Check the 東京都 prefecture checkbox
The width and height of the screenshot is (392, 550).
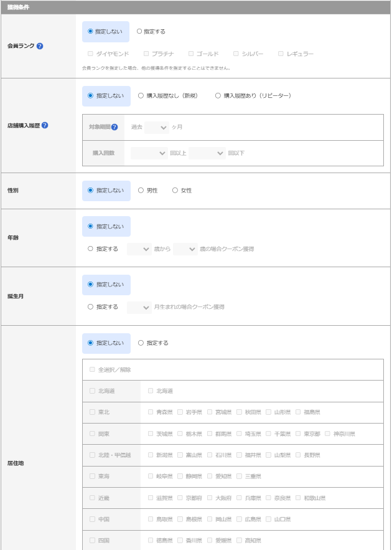pos(299,434)
